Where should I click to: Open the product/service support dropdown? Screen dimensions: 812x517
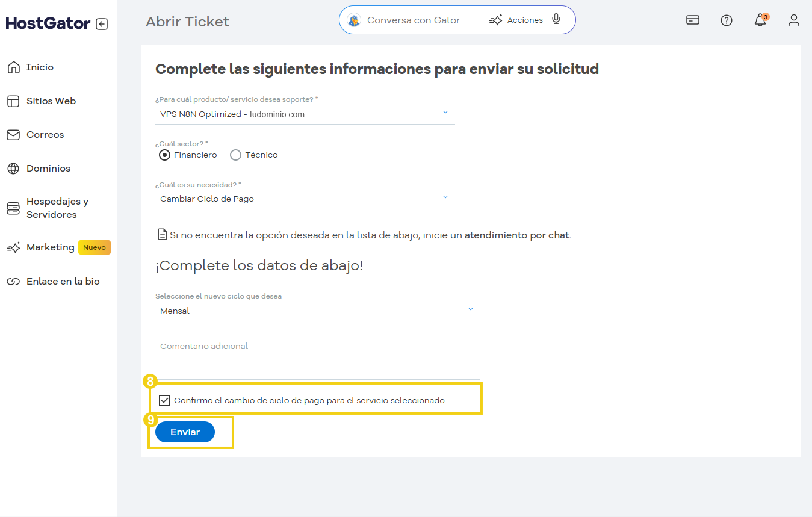[x=445, y=112]
